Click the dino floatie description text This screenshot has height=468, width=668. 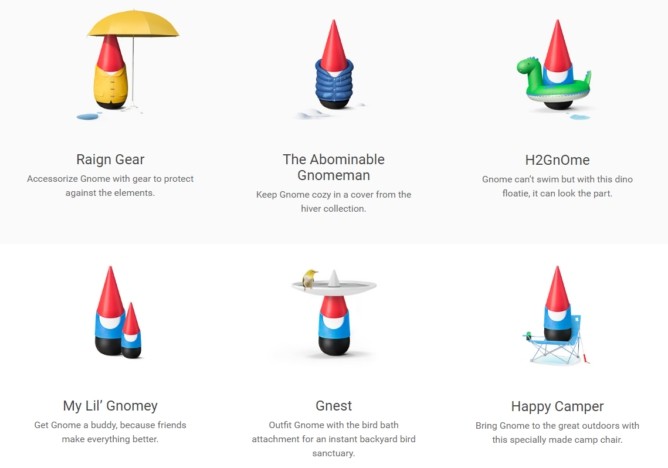tap(557, 186)
